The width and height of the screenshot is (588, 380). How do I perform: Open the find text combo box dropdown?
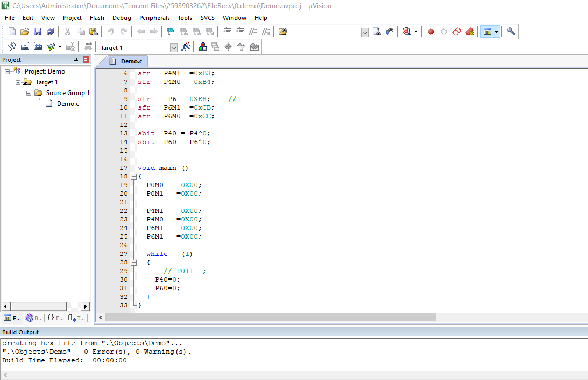(365, 33)
